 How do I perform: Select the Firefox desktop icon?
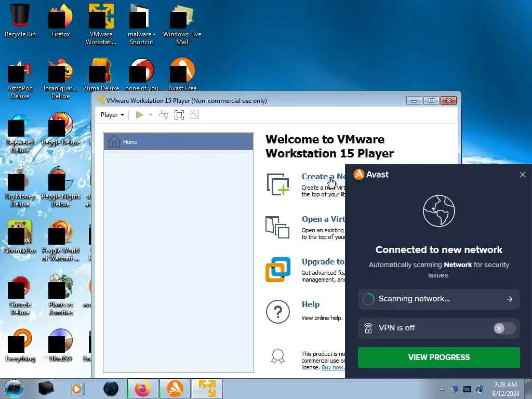point(60,20)
